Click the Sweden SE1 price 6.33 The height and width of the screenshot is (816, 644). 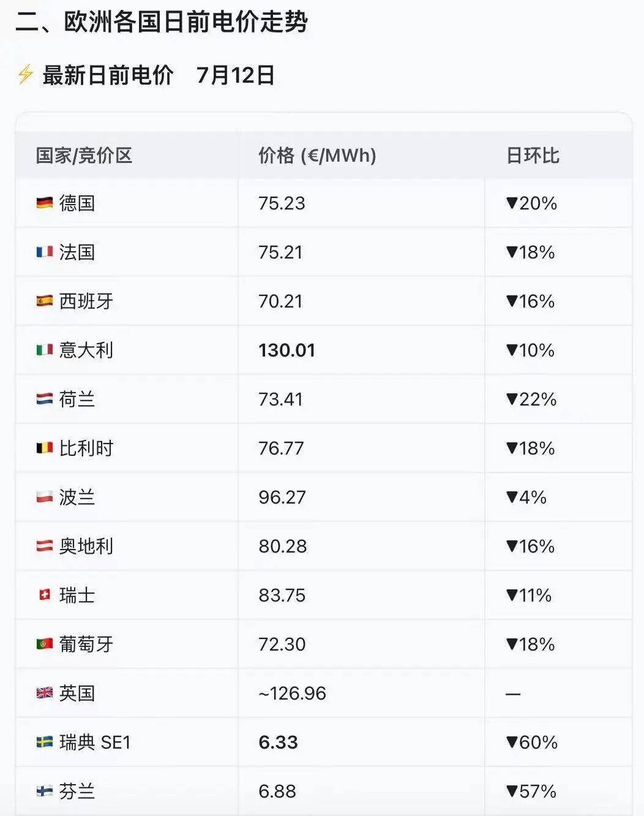pyautogui.click(x=278, y=742)
